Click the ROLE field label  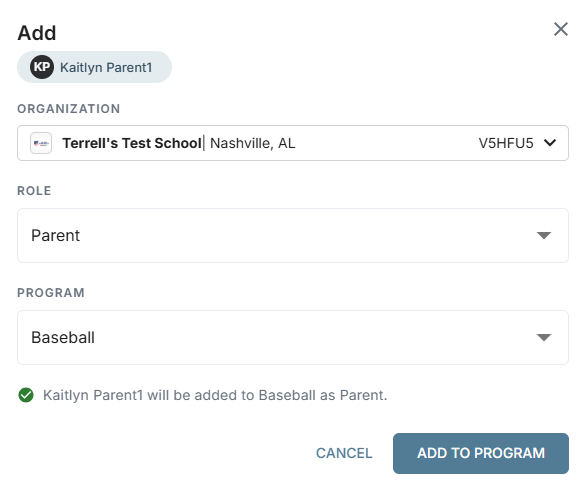point(34,190)
